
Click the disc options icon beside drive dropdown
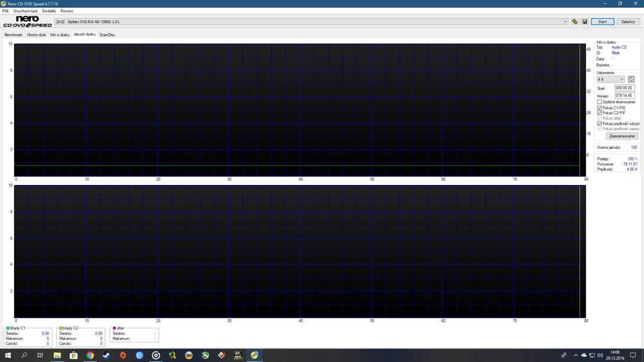575,22
